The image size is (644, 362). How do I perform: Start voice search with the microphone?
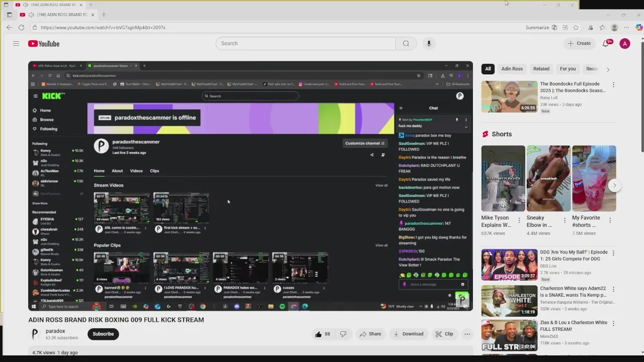(429, 43)
